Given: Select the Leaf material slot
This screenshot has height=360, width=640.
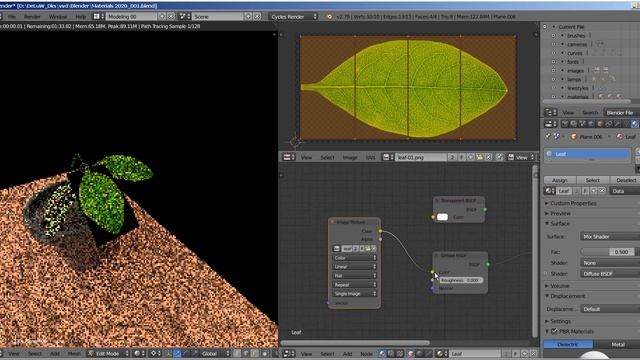Looking at the screenshot, I should [587, 154].
